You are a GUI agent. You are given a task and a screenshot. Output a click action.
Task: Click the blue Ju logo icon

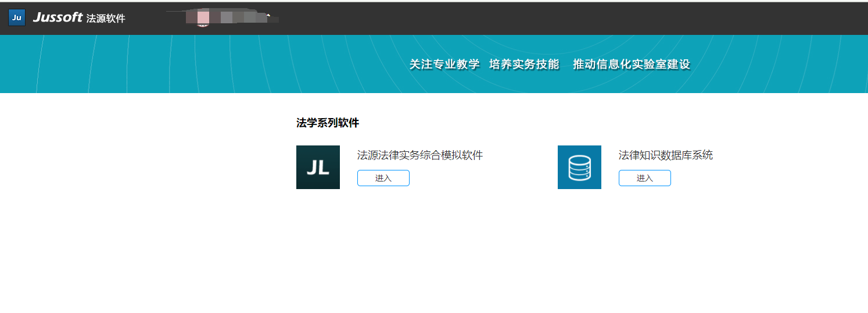click(x=17, y=17)
